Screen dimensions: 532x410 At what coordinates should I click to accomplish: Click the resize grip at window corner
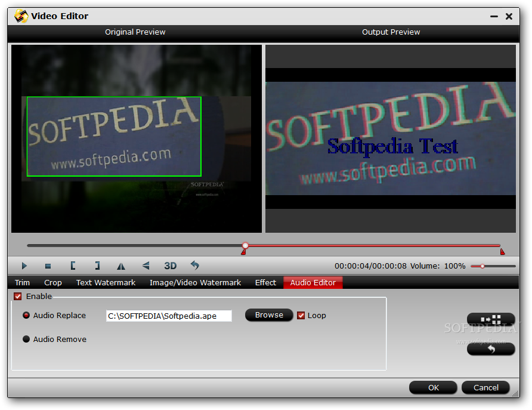(x=515, y=393)
